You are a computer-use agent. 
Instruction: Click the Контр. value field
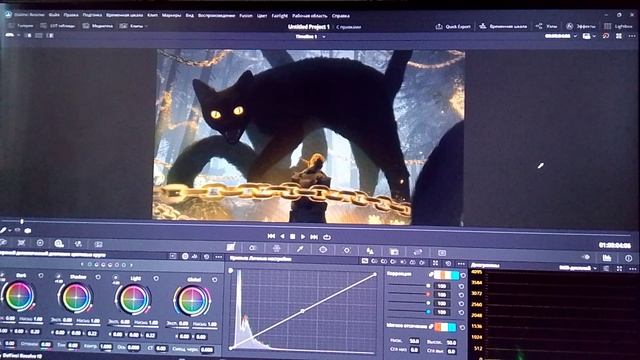point(106,347)
